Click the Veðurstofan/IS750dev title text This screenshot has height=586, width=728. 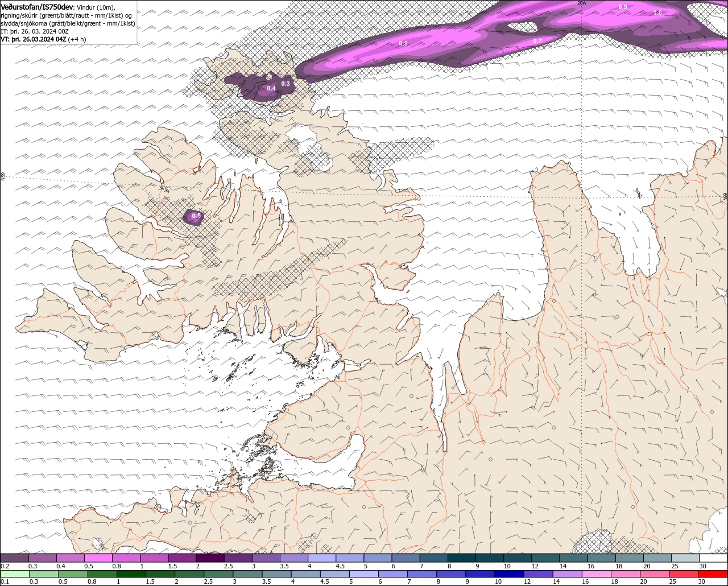coord(36,6)
